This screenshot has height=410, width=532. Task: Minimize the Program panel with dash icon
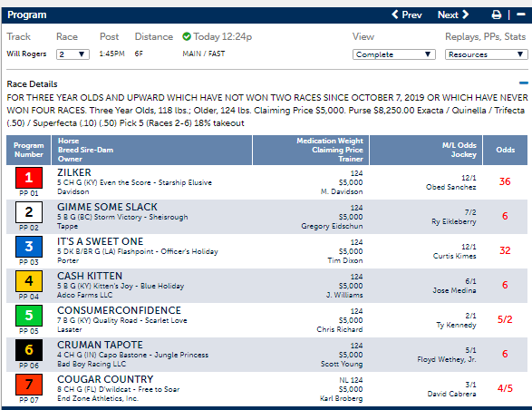(x=521, y=15)
